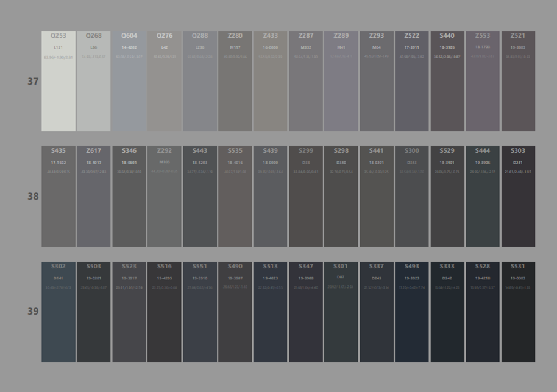Select the S529 dark swatch

pos(447,196)
